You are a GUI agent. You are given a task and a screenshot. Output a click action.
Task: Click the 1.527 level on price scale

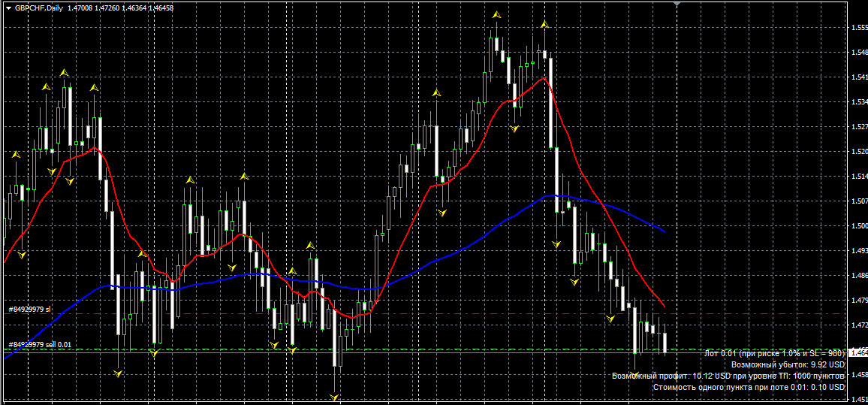pos(858,127)
